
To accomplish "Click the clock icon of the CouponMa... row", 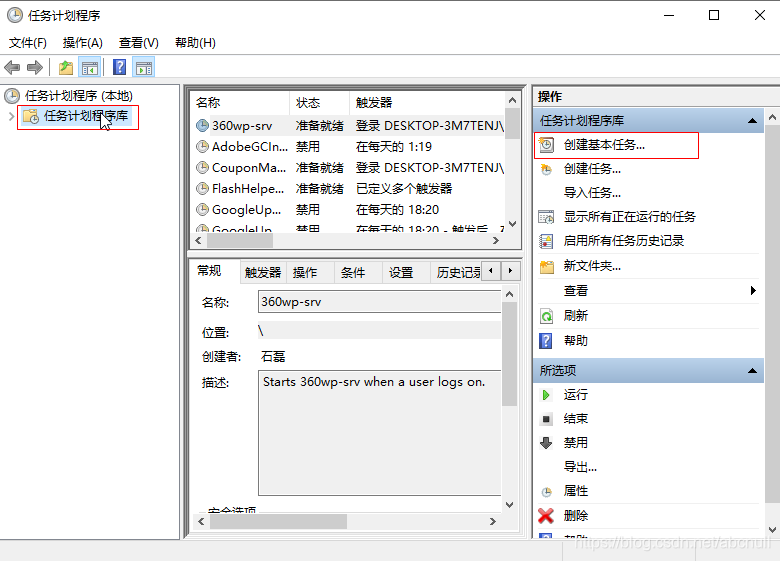I will coord(202,168).
